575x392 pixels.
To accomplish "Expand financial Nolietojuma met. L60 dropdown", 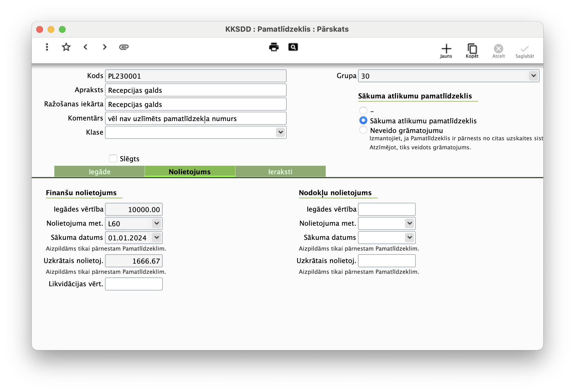I will (x=156, y=223).
